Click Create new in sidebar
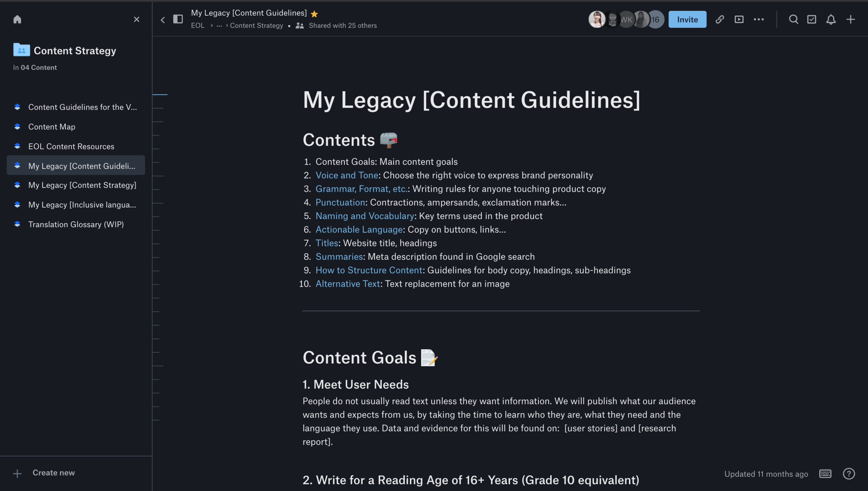Screen dimensions: 868x491 (x=44, y=473)
